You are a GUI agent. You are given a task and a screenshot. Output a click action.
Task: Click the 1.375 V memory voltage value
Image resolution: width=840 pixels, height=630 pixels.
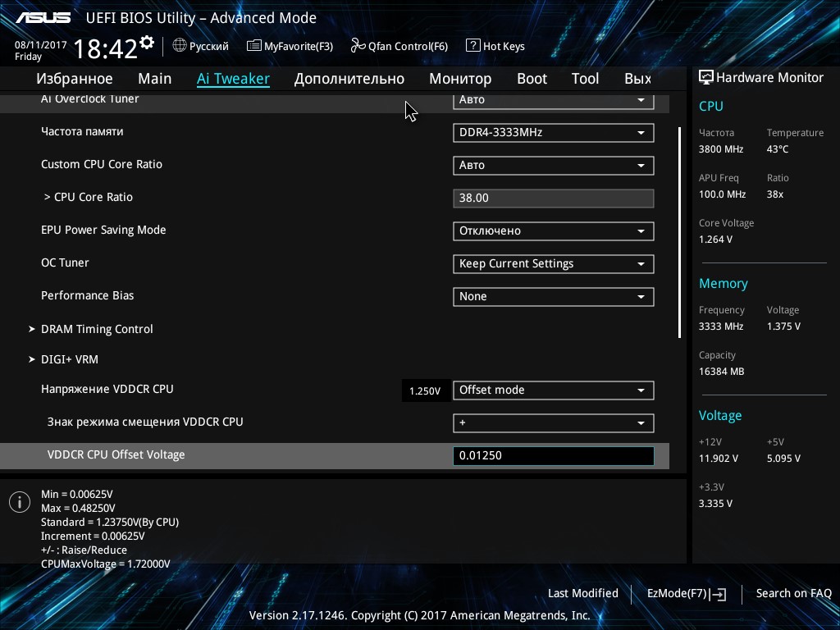coord(783,326)
